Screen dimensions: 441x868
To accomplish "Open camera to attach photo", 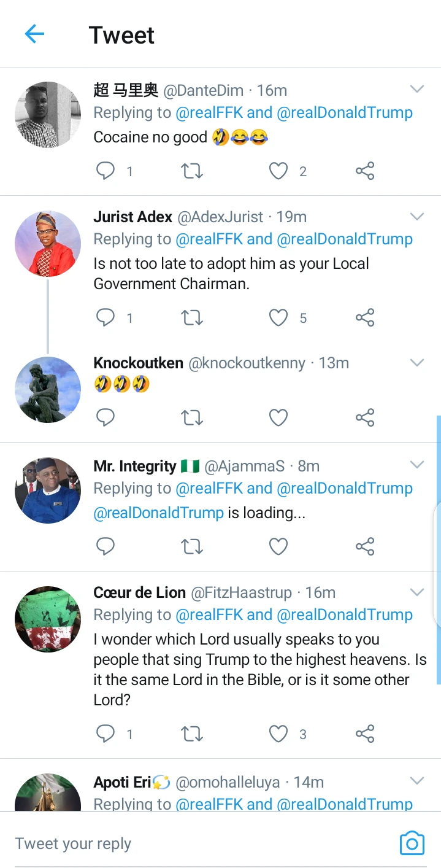I will [x=412, y=843].
